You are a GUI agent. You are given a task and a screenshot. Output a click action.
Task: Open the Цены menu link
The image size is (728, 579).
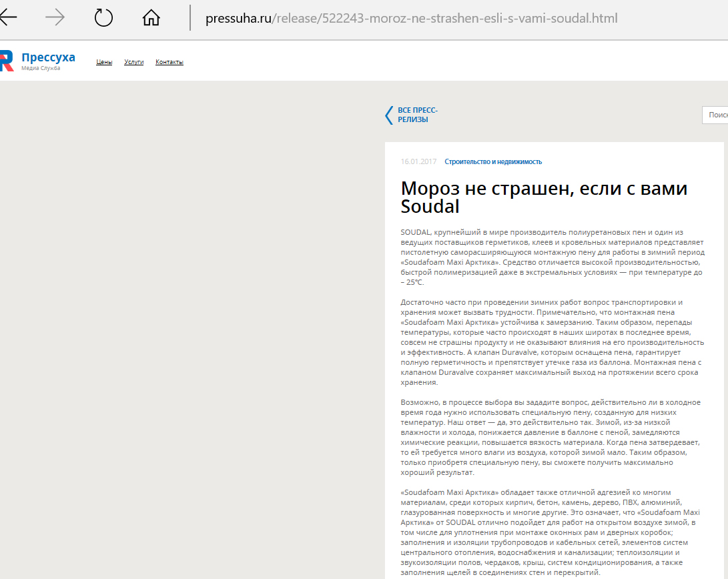(104, 62)
